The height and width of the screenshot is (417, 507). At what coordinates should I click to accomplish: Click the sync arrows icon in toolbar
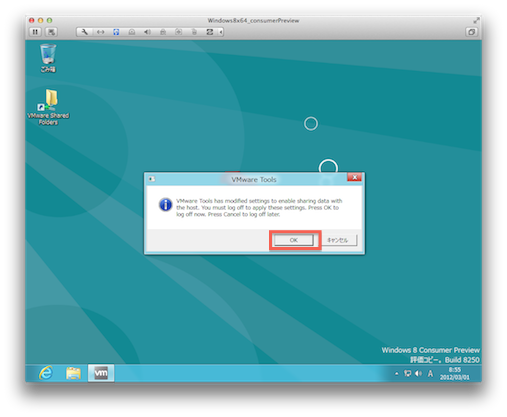click(210, 32)
